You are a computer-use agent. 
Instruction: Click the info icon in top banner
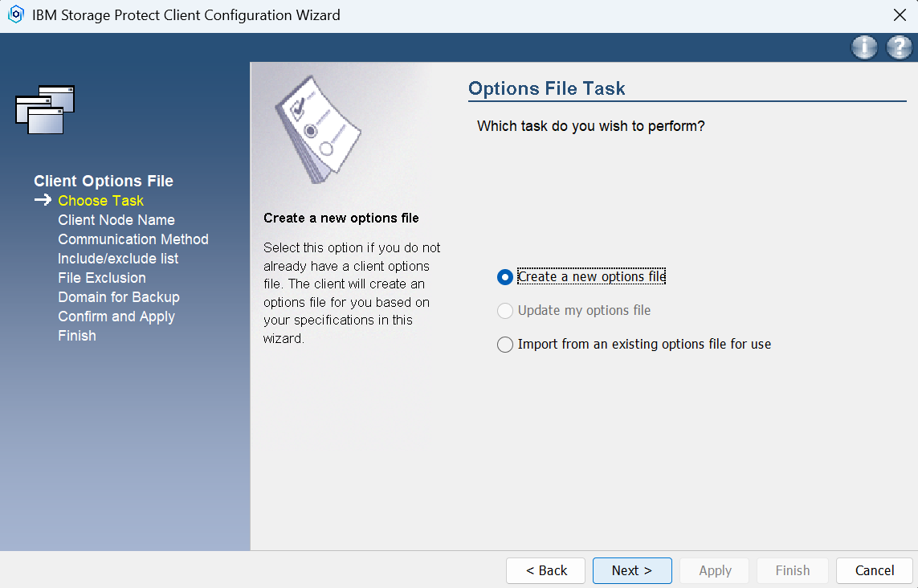[864, 48]
